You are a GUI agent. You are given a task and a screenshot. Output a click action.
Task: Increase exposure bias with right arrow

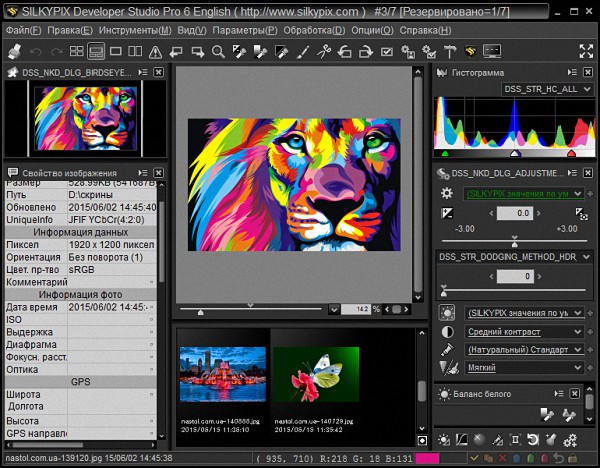[539, 214]
